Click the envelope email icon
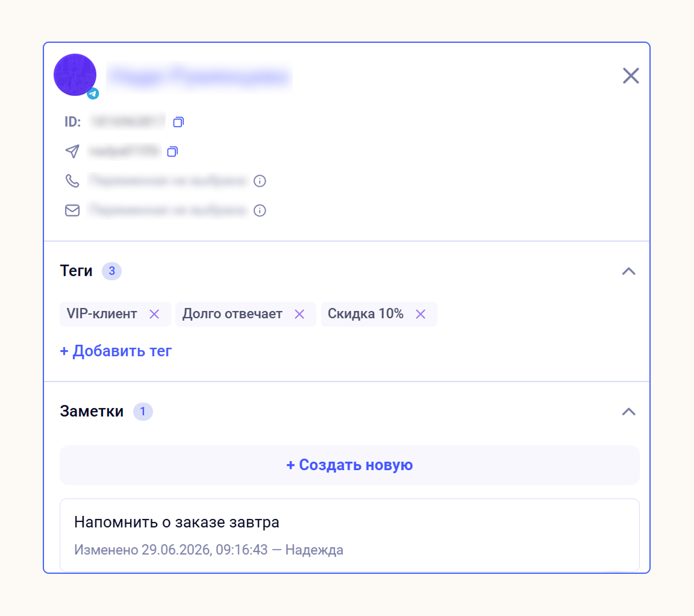Image resolution: width=694 pixels, height=616 pixels. coord(72,210)
